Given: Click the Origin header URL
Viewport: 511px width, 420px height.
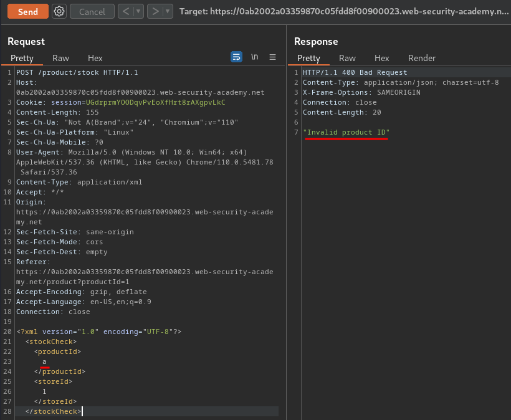Looking at the screenshot, I should coord(145,217).
